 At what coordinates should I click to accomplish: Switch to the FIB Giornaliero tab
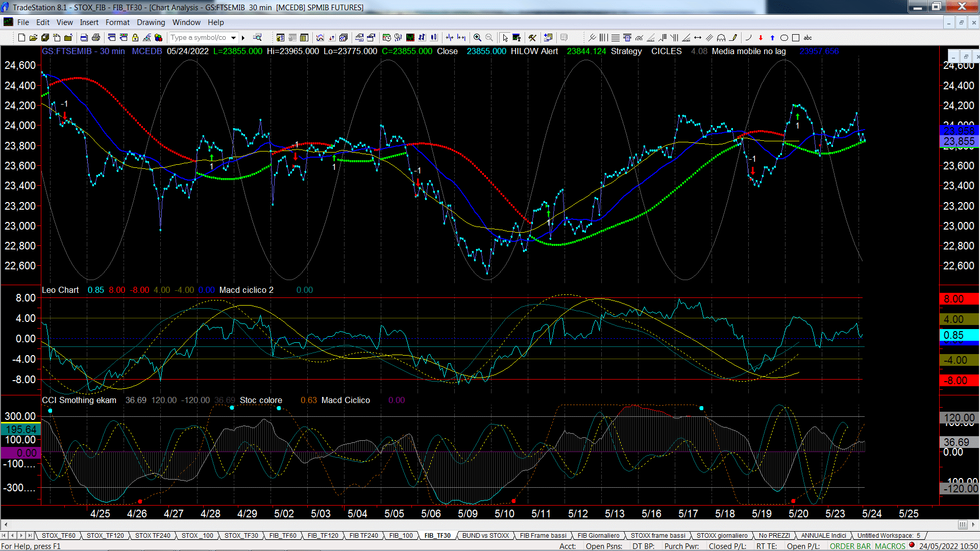[x=598, y=535]
